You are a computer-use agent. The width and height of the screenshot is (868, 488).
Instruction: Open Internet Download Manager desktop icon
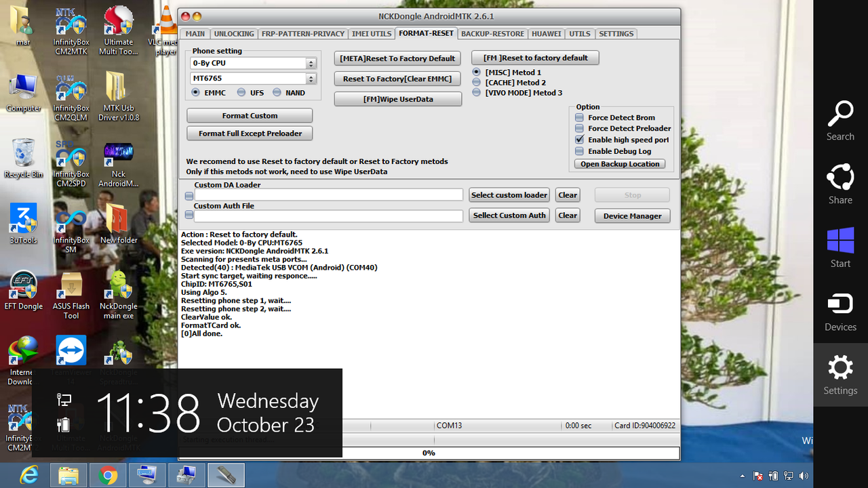pos(23,361)
